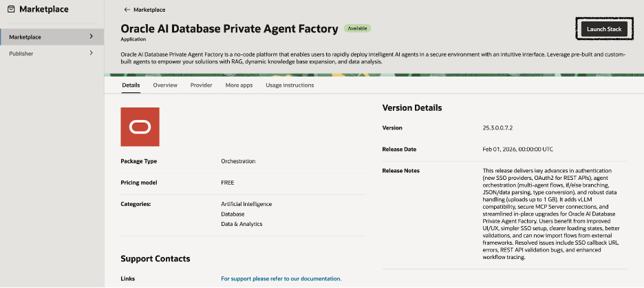Select Publisher in the left sidebar
This screenshot has width=644, height=288.
(21, 53)
